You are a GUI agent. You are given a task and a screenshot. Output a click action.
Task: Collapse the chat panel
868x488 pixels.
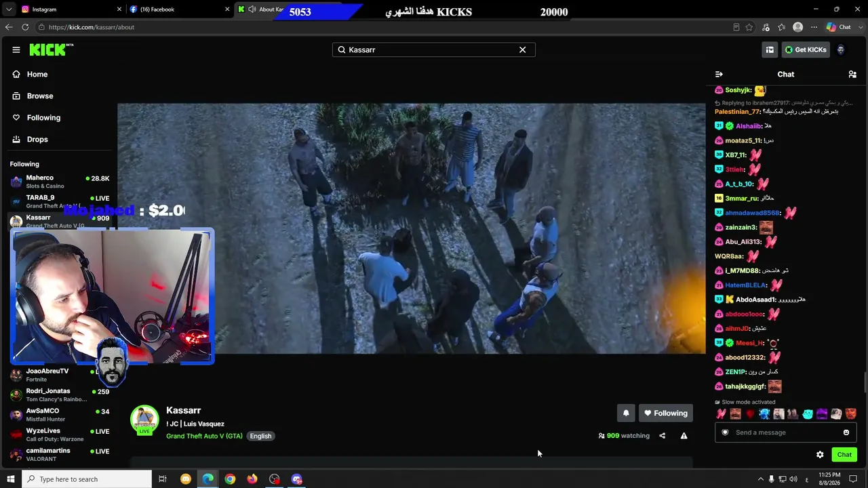tap(719, 74)
